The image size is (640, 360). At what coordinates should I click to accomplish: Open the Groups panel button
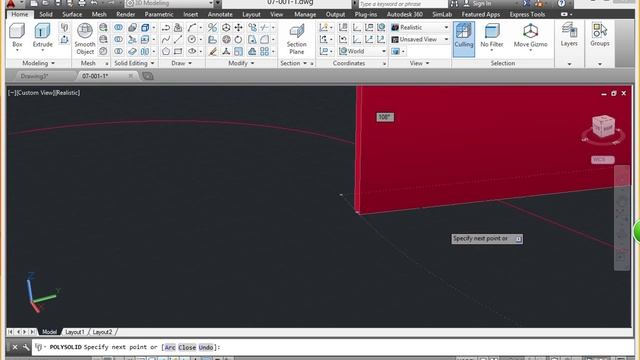(600, 35)
